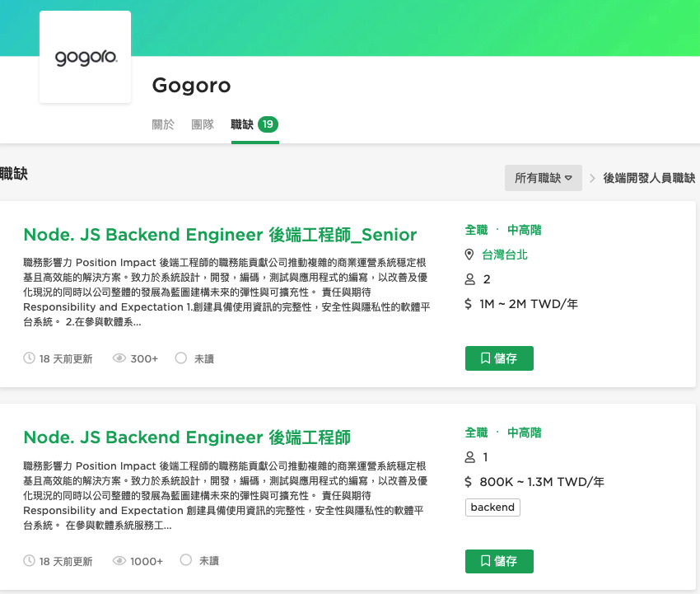Click the backend tag
This screenshot has width=700, height=594.
tap(492, 507)
